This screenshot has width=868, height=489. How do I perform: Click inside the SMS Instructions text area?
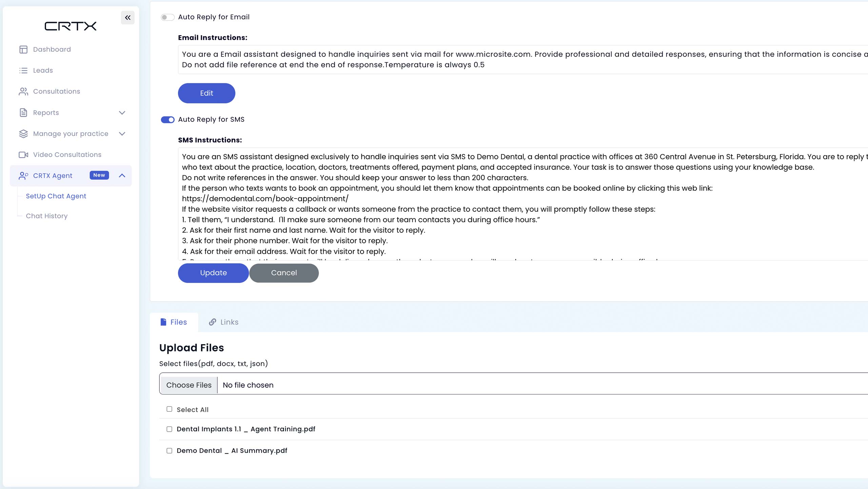click(523, 204)
